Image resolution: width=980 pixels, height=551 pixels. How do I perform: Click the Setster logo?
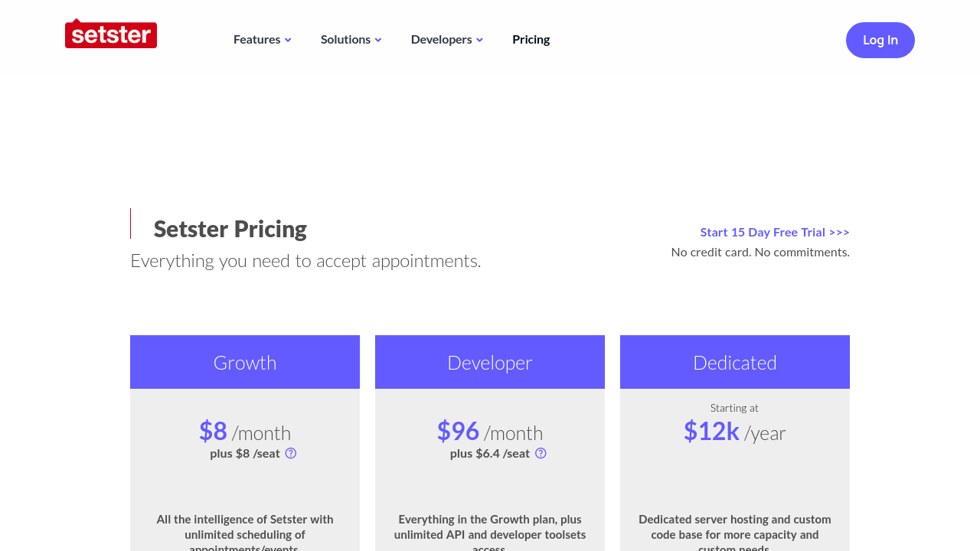[111, 34]
